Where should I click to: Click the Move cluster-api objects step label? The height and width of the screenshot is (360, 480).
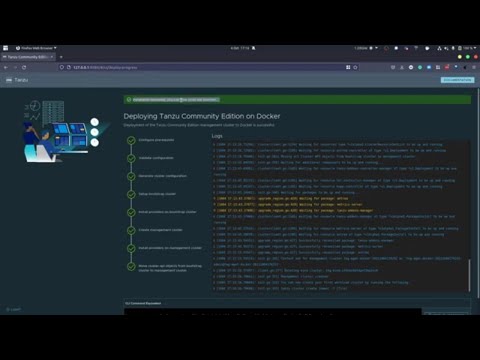[170, 268]
